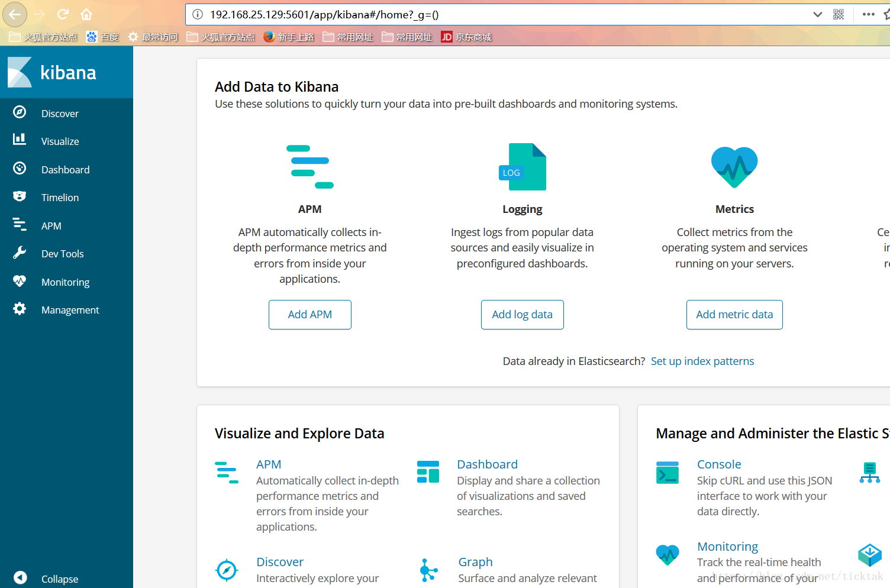Show QR code icon in address bar
The image size is (890, 588).
[x=839, y=14]
